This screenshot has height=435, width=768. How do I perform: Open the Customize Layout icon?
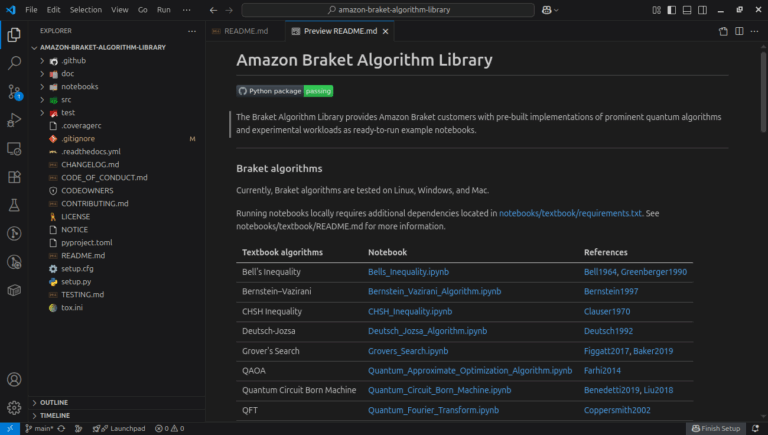point(656,10)
